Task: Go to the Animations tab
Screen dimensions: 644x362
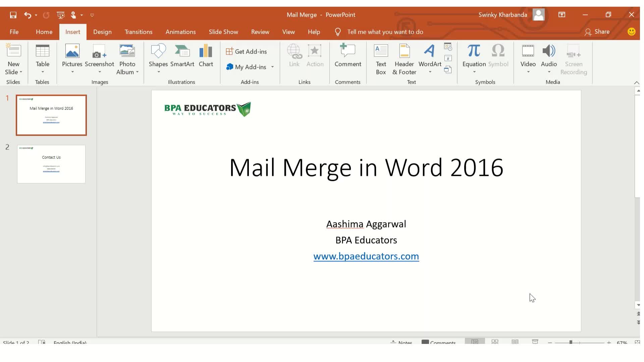Action: (180, 32)
